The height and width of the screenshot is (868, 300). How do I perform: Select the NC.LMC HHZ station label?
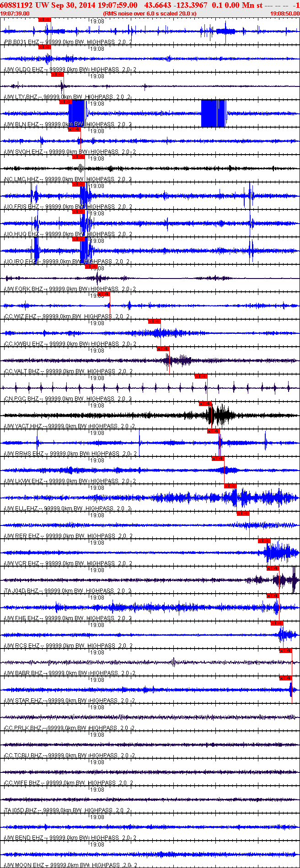tap(21, 179)
